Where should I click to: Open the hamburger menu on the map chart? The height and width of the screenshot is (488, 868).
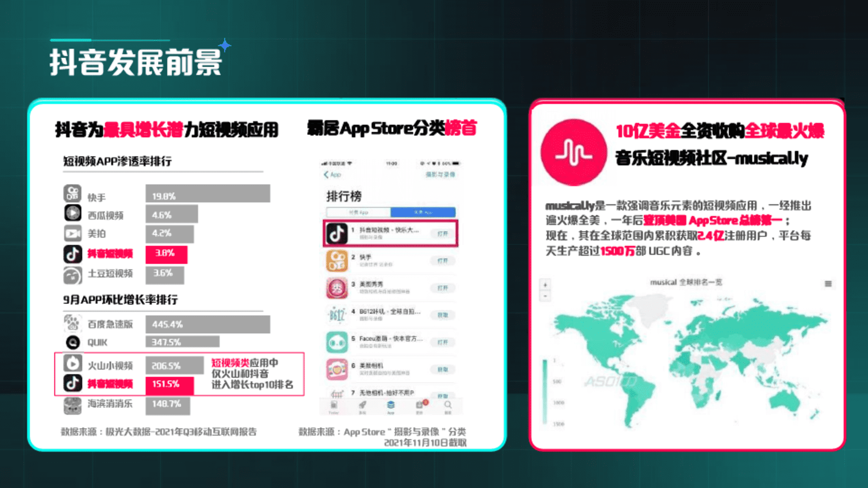pos(828,284)
